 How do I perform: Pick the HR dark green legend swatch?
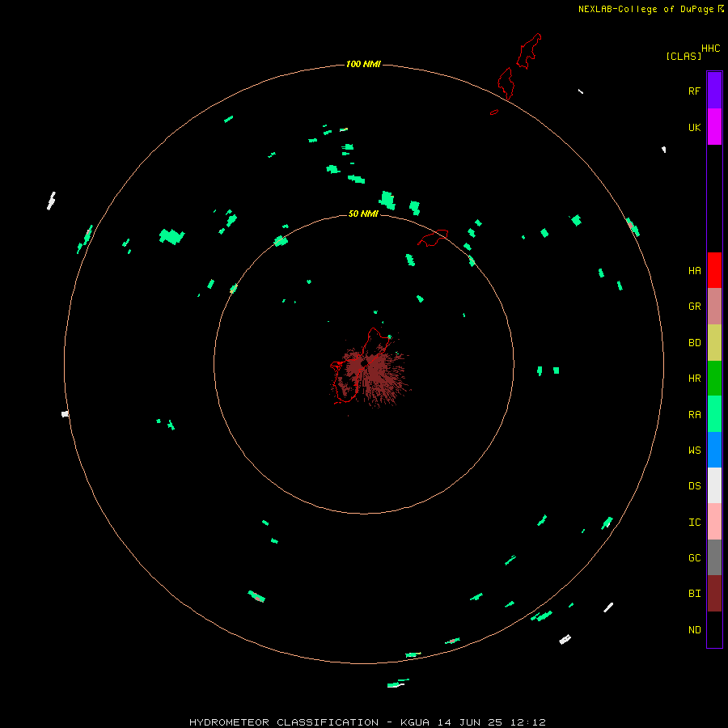pos(714,379)
